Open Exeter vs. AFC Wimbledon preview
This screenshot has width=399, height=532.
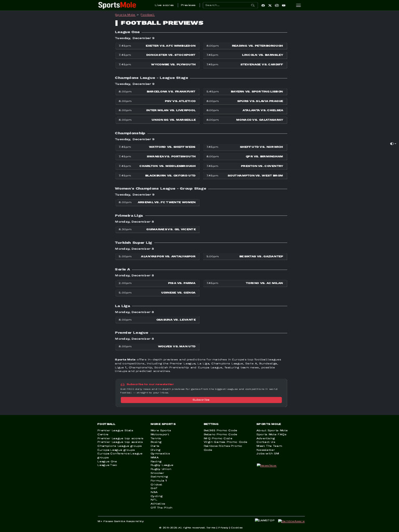(157, 46)
